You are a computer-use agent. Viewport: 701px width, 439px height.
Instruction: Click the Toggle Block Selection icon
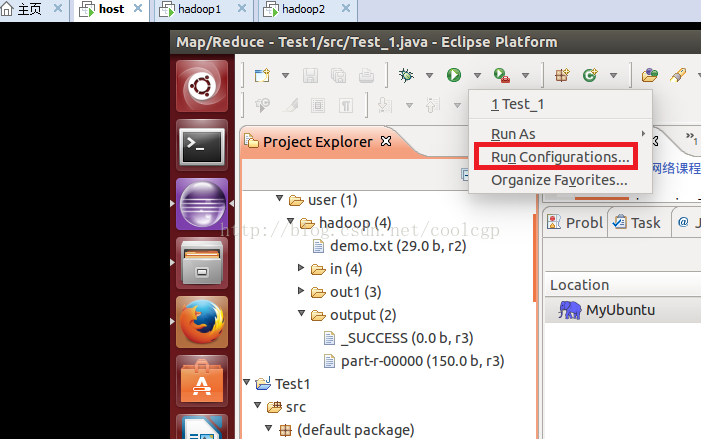[x=318, y=106]
